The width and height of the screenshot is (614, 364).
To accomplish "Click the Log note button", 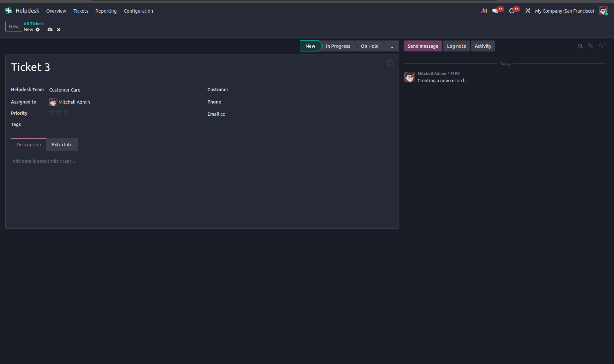I will [x=456, y=46].
